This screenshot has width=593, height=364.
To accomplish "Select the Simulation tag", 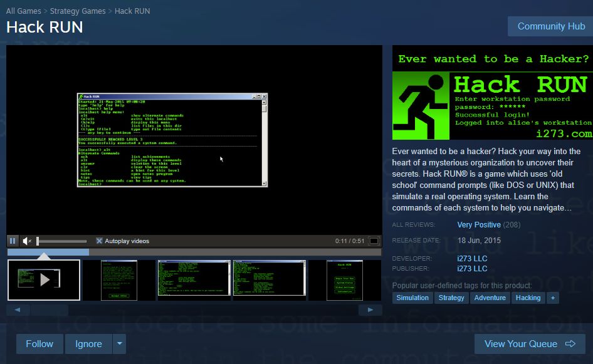I will tap(412, 298).
